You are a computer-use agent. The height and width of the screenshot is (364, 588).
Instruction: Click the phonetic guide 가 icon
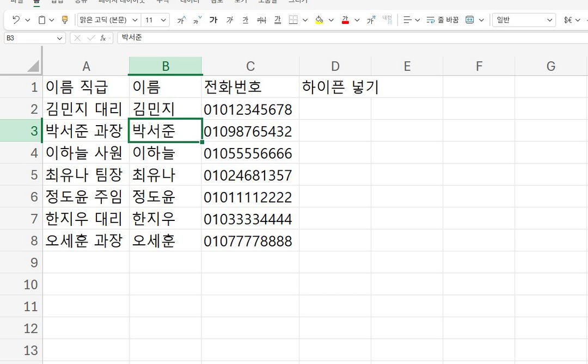(x=371, y=20)
